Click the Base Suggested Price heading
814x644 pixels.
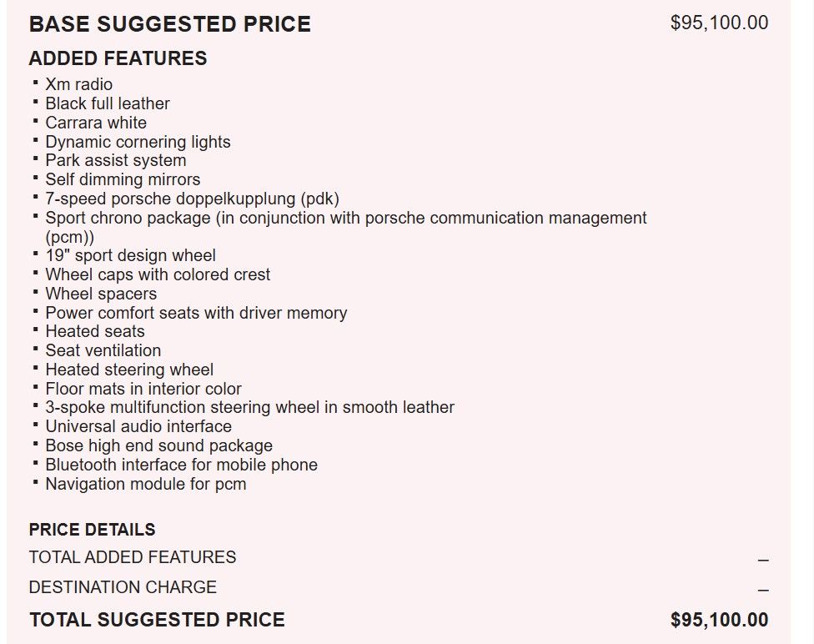point(169,24)
